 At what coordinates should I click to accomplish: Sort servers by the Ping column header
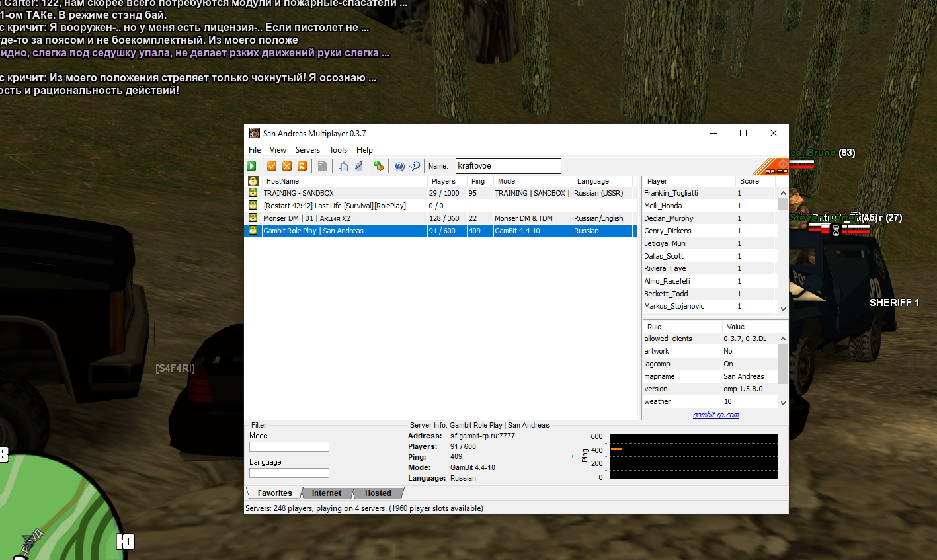[478, 181]
